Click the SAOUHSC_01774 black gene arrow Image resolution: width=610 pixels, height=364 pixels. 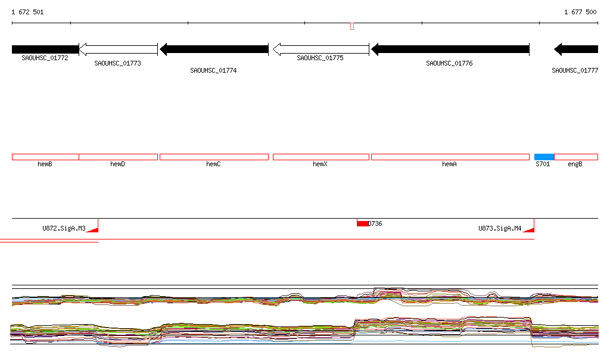pos(214,49)
